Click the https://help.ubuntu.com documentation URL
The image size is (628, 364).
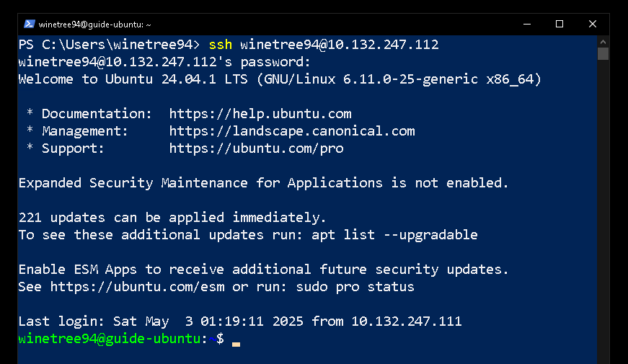[x=260, y=114]
